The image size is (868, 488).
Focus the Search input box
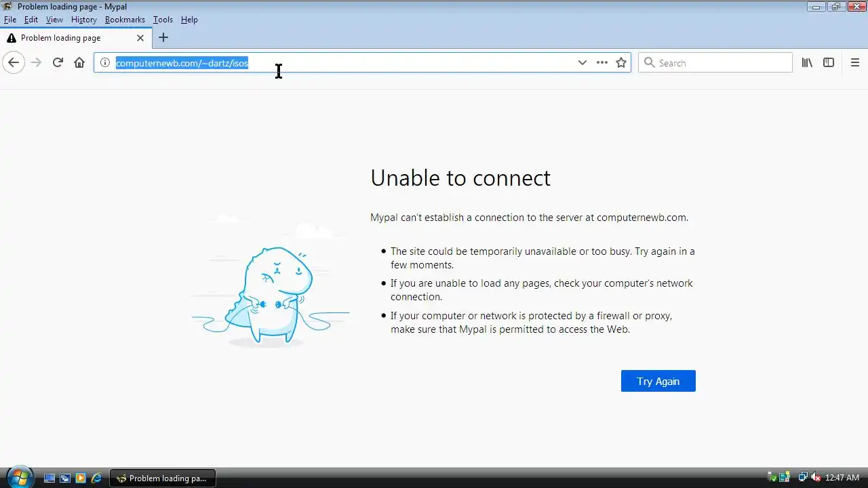[x=715, y=62]
